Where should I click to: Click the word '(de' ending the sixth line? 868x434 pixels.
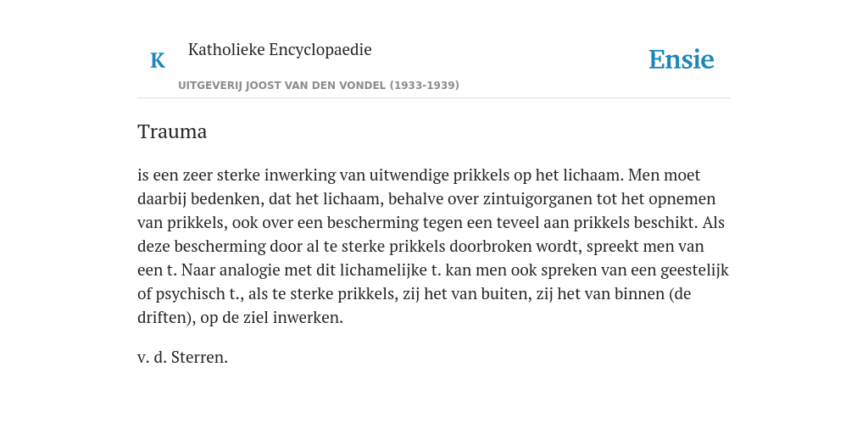[x=680, y=294]
